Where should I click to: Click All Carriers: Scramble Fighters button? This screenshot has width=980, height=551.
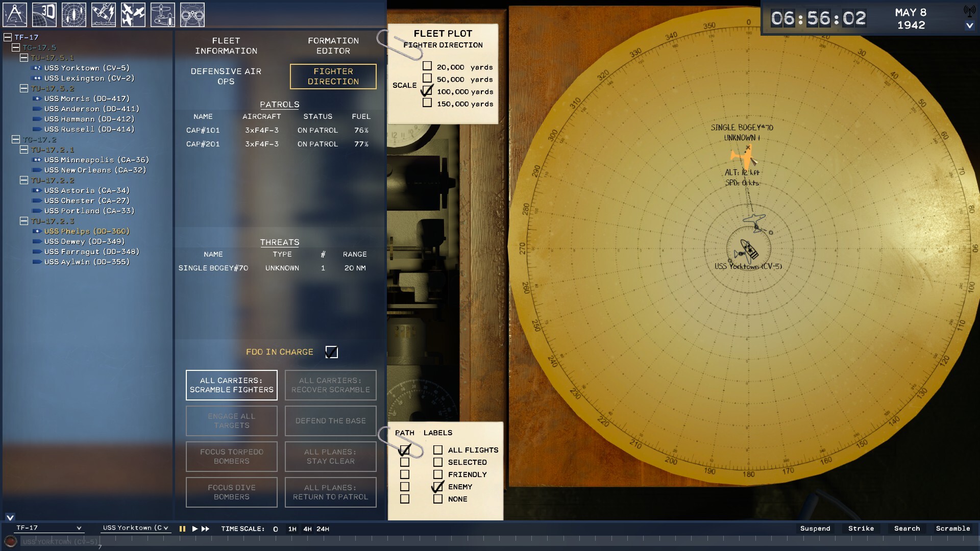pyautogui.click(x=232, y=385)
